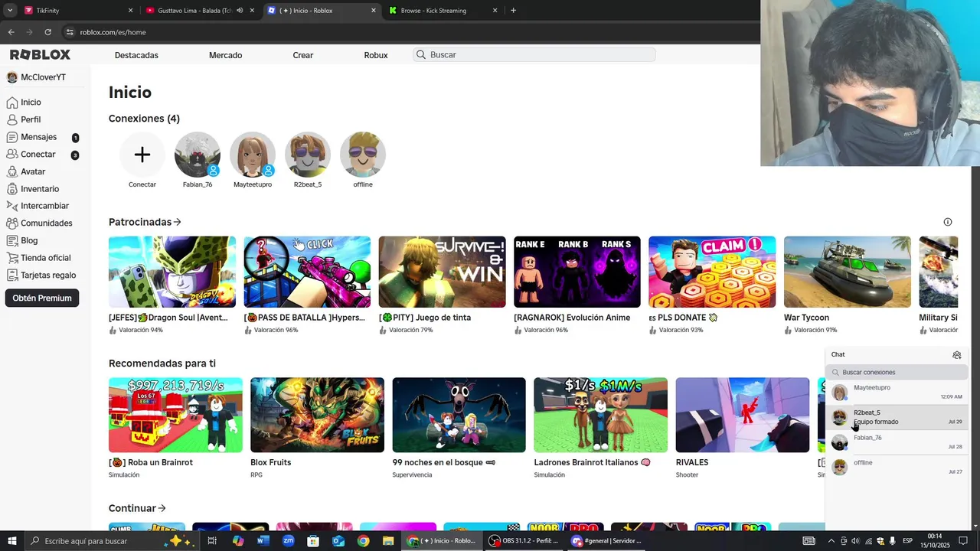The width and height of the screenshot is (980, 551).
Task: Open Roba un Brainrot game card
Action: (x=175, y=429)
